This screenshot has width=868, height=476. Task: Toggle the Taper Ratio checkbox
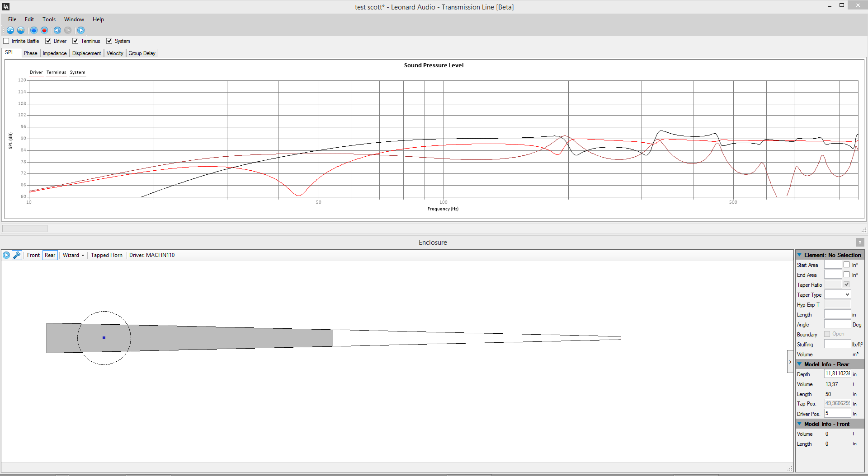tap(846, 285)
